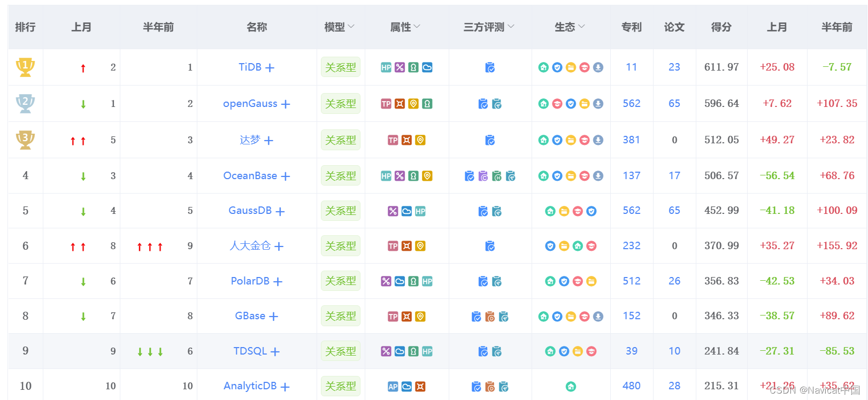Expand GaussDB using its plus icon
The image size is (868, 400).
coord(280,212)
